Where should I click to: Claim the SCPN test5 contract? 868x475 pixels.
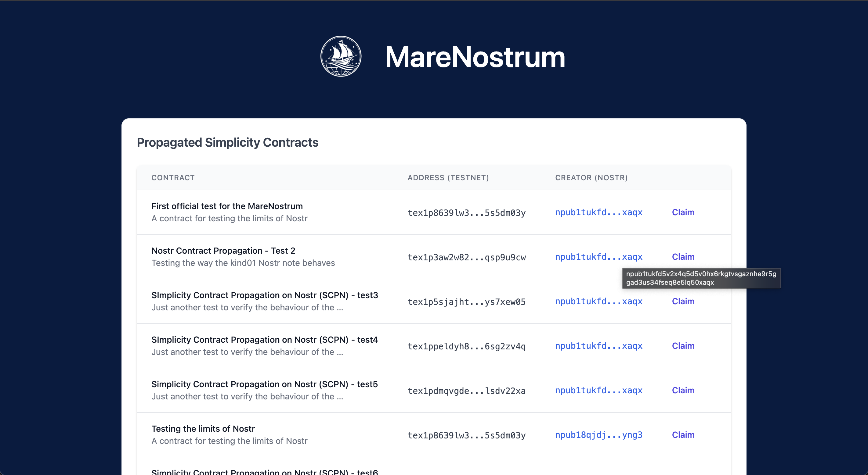pos(683,390)
